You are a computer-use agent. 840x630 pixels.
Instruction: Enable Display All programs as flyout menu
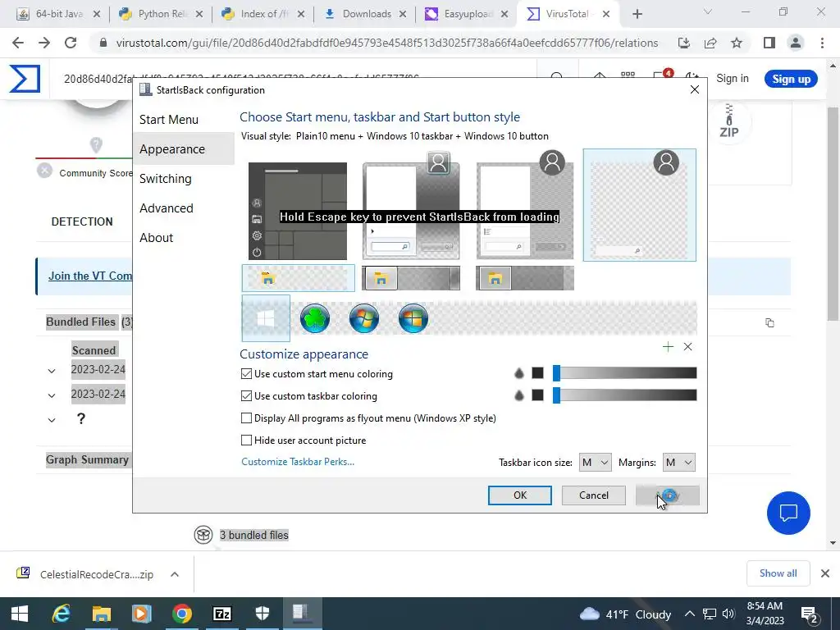[246, 418]
